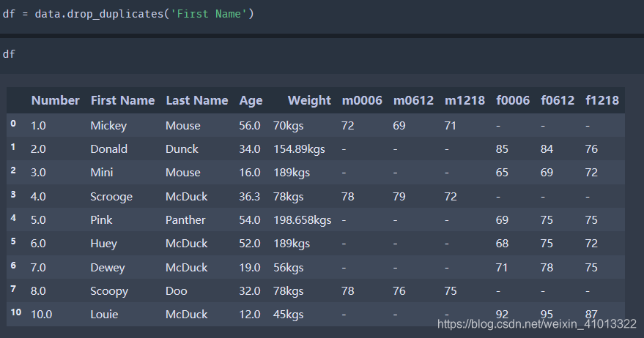The width and height of the screenshot is (644, 338).
Task: Click the f0006 value '65'
Action: [502, 172]
